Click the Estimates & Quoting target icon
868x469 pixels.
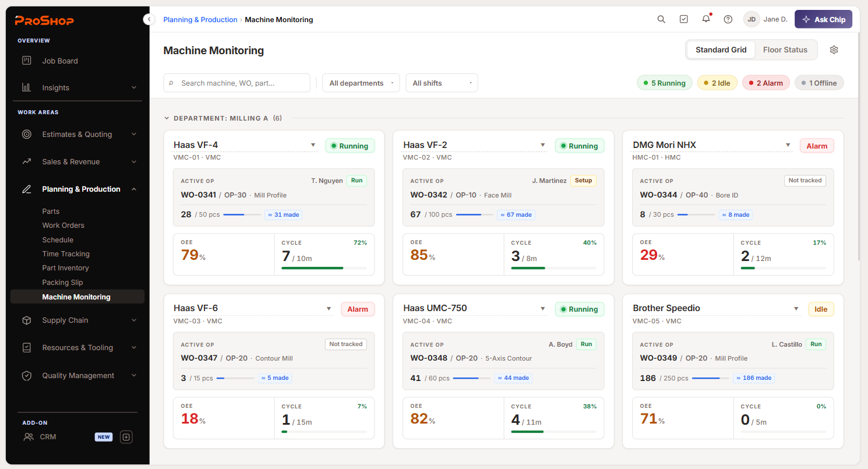coord(26,134)
